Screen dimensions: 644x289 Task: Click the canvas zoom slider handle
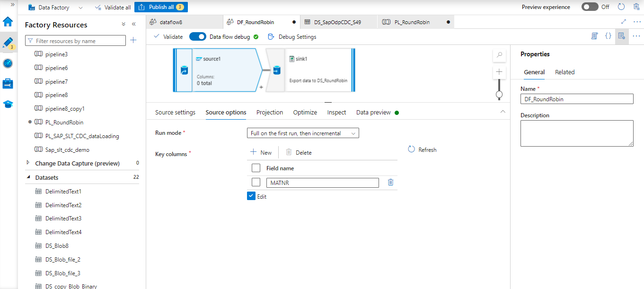(x=499, y=95)
